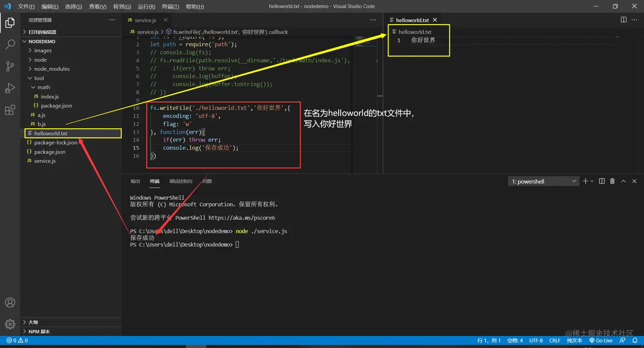Open more actions for right editor group
Screen dimensions: 644x348
[x=634, y=20]
